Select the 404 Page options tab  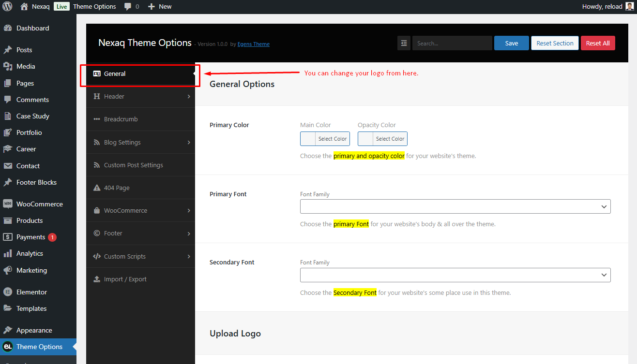tap(141, 188)
